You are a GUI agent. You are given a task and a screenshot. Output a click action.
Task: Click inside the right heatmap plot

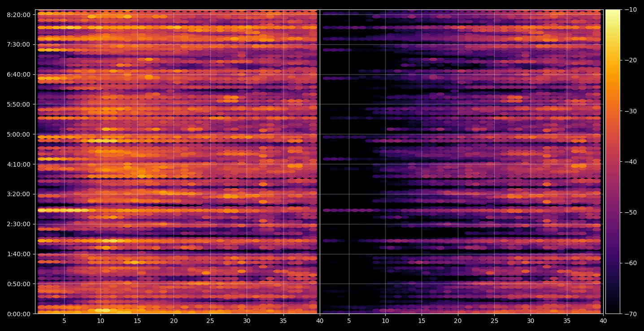pyautogui.click(x=461, y=162)
